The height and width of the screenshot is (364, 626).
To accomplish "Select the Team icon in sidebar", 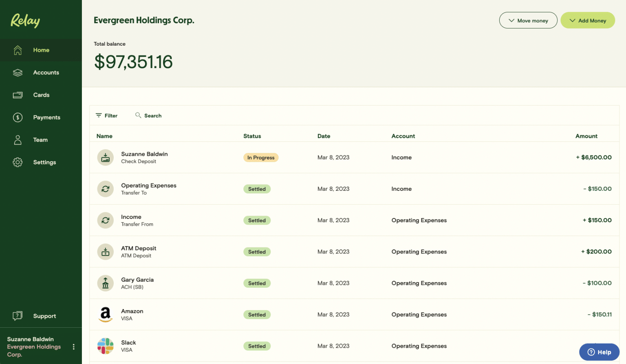I will pyautogui.click(x=18, y=139).
